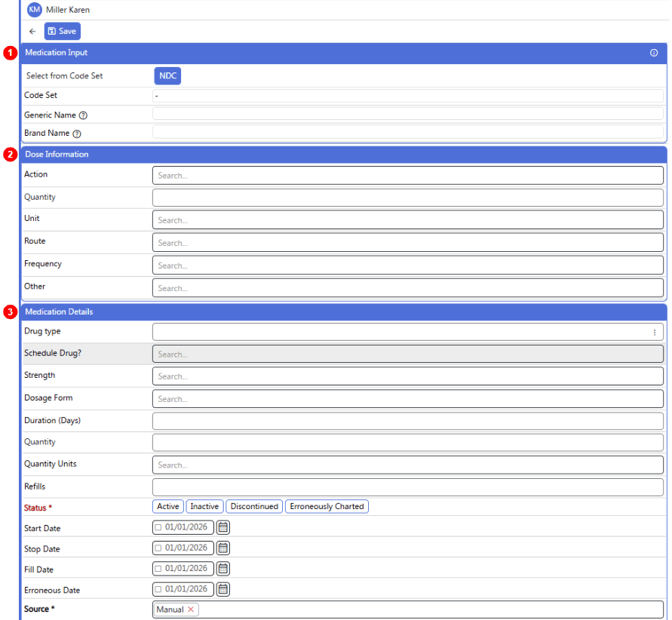Set status to Discontinued
Image resolution: width=672 pixels, height=620 pixels.
click(254, 506)
